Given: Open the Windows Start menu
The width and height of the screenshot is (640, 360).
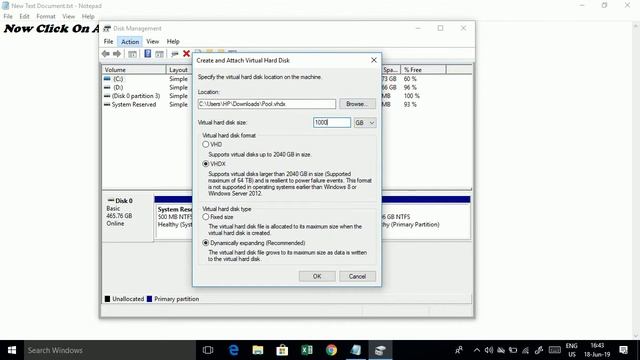Looking at the screenshot, I should (12, 350).
